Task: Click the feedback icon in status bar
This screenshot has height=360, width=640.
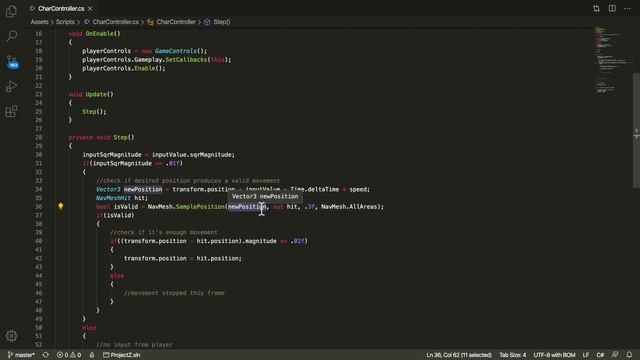Action: tap(615, 355)
